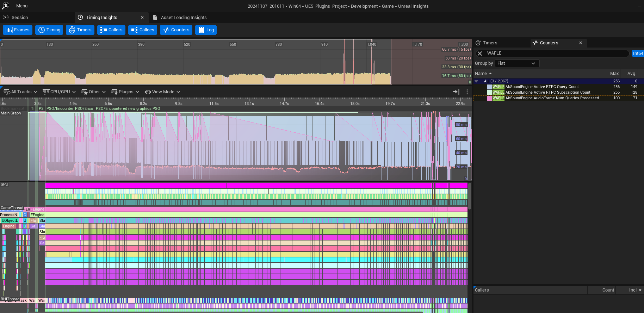Screen dimensions: 644x313
Task: Toggle the Log panel button
Action: point(206,30)
